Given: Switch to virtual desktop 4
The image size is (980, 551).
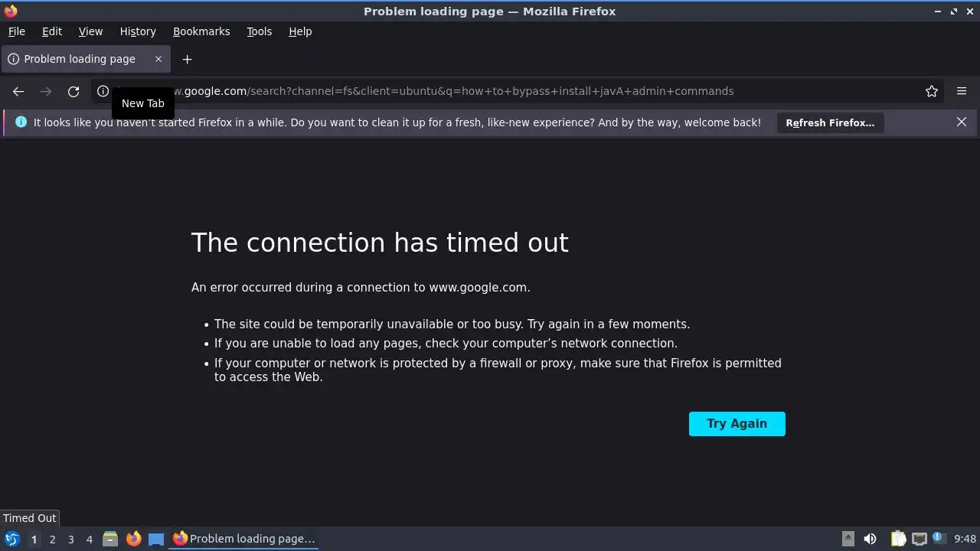Looking at the screenshot, I should point(89,540).
